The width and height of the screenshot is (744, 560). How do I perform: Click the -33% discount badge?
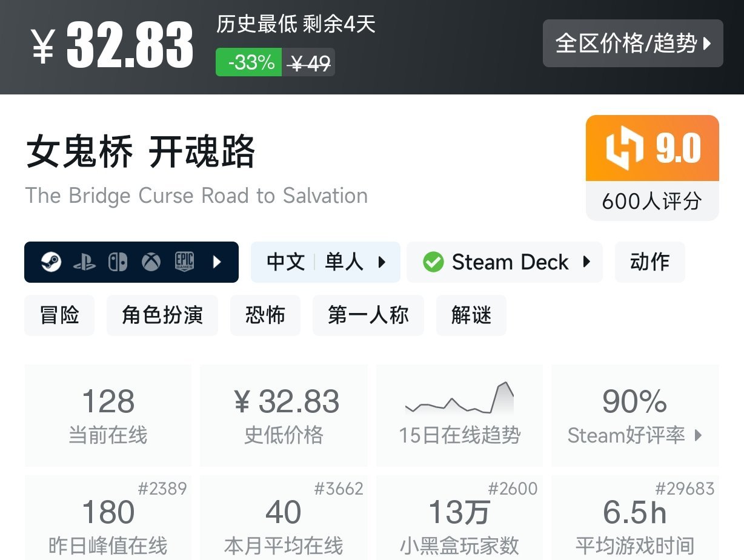pos(248,62)
